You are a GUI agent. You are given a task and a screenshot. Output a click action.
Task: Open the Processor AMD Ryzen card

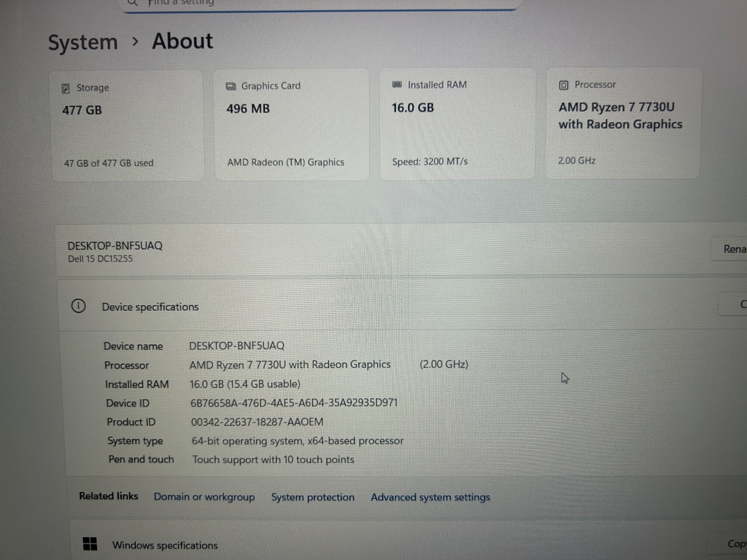(x=623, y=123)
